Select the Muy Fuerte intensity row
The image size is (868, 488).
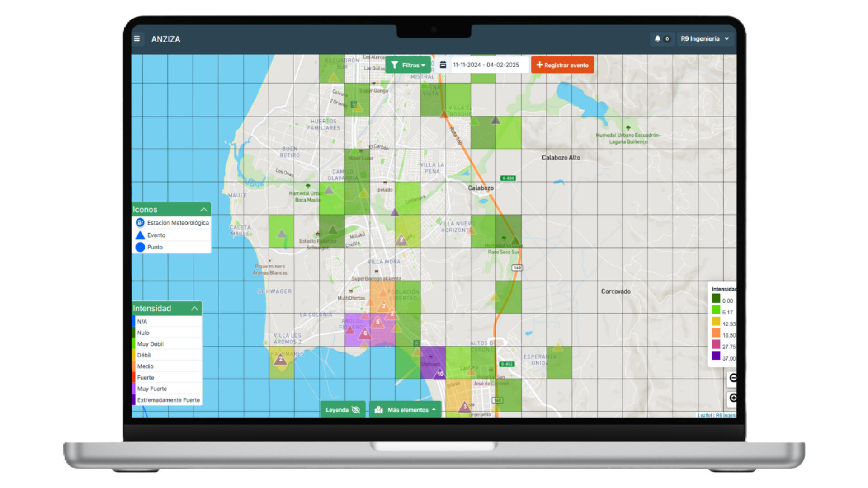tap(167, 389)
